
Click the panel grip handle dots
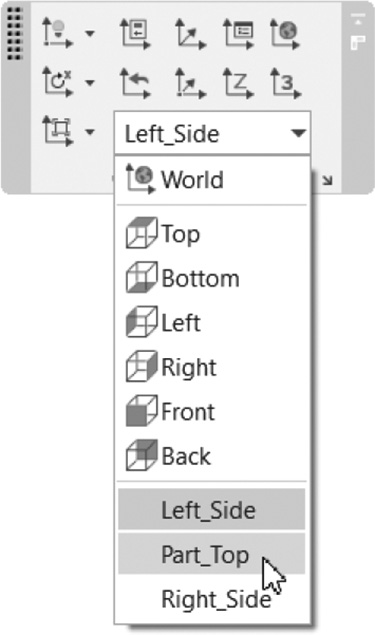15,34
